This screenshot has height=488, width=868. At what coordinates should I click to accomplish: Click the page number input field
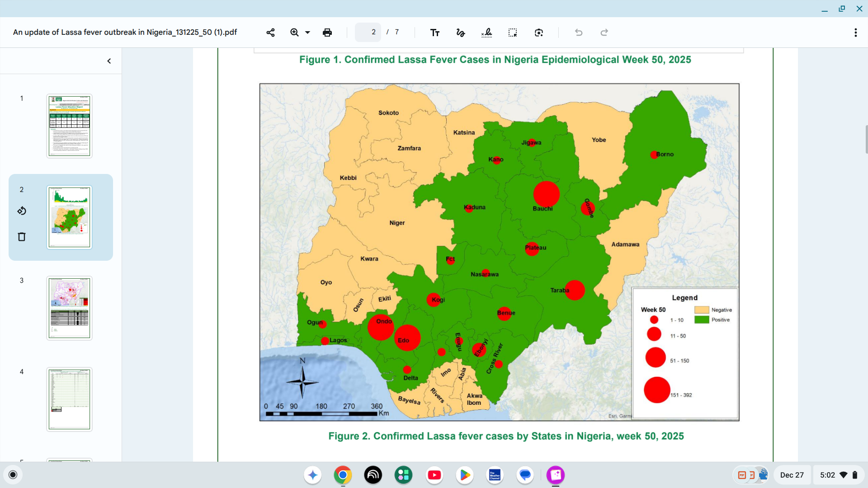click(x=368, y=32)
